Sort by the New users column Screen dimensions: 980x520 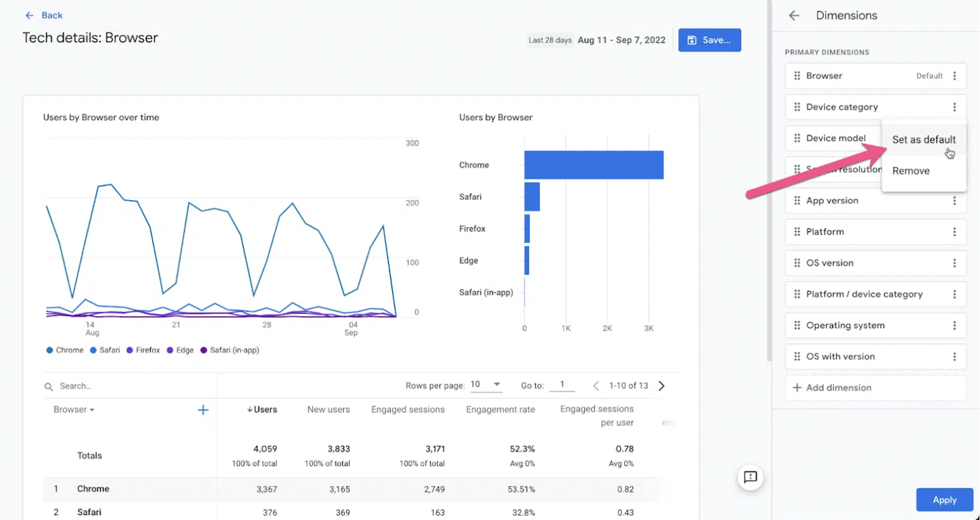[328, 410]
